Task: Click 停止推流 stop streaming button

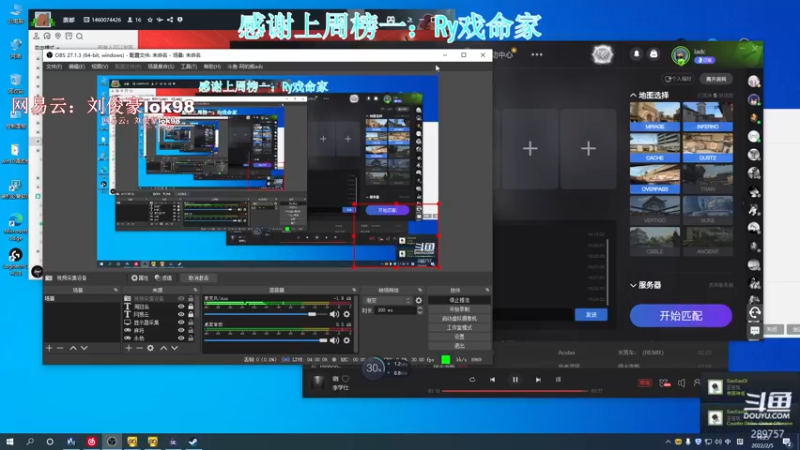Action: (x=459, y=301)
